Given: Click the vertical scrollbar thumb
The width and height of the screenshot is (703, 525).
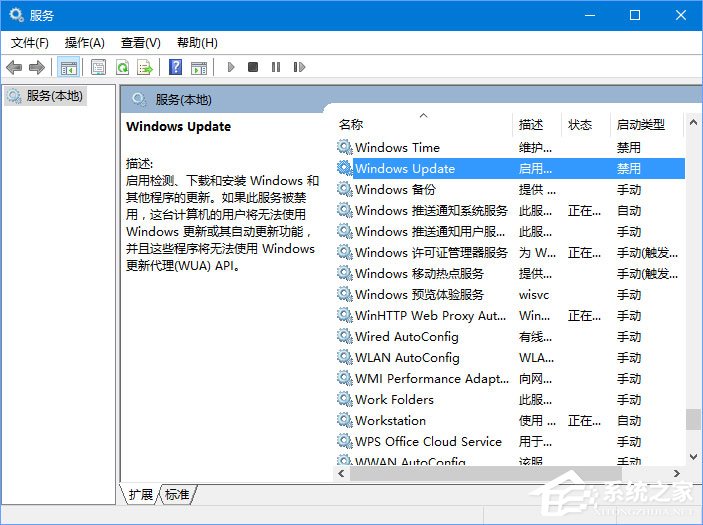Looking at the screenshot, I should [693, 419].
